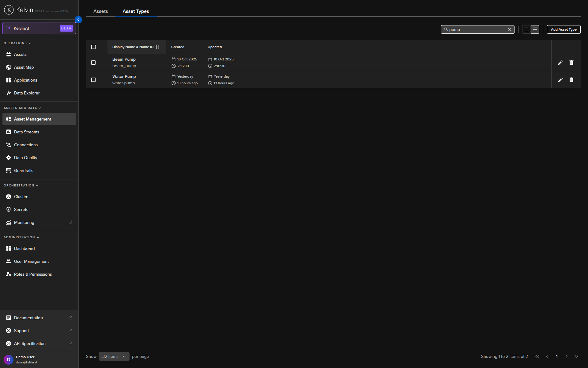Delete the Water Pump asset type
The height and width of the screenshot is (368, 588).
pyautogui.click(x=571, y=80)
